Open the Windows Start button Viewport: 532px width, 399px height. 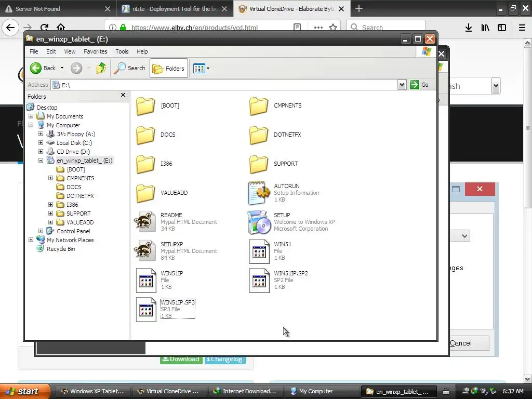[x=24, y=391]
